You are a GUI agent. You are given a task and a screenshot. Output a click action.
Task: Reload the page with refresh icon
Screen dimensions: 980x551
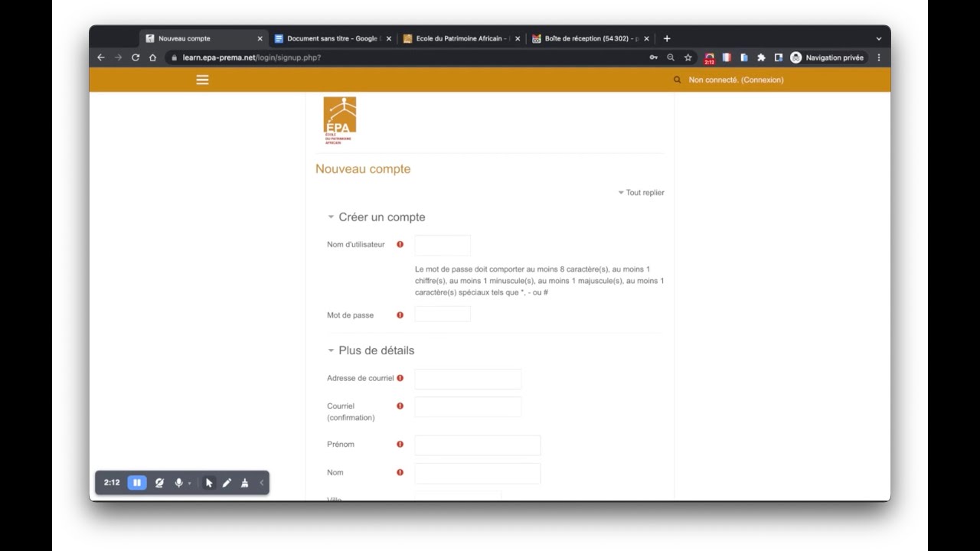pyautogui.click(x=136, y=57)
